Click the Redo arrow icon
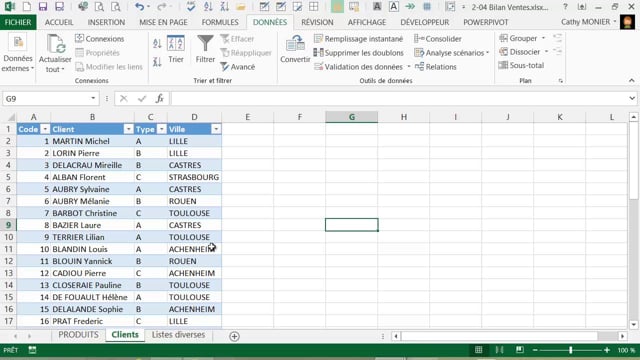Screen dimensions: 640x360 (x=162, y=7)
